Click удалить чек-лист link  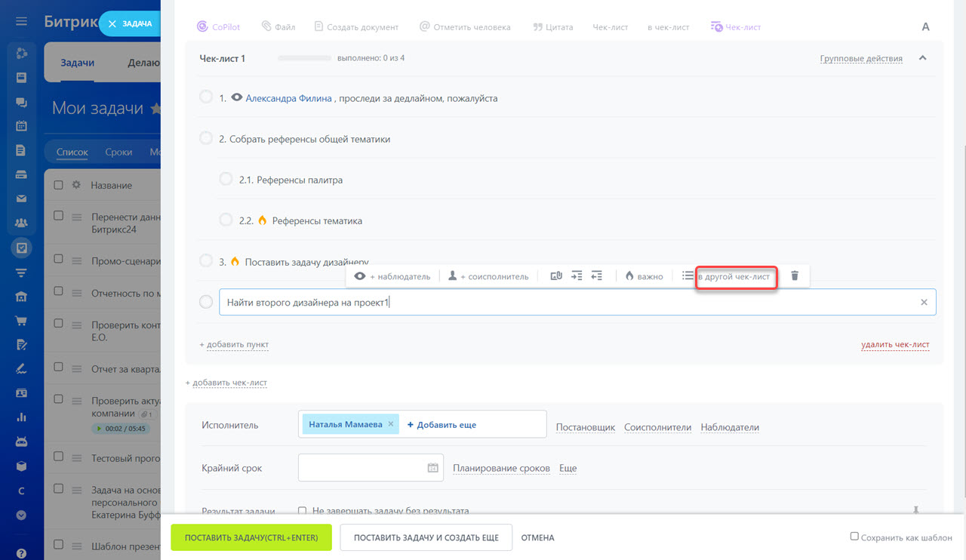tap(895, 344)
